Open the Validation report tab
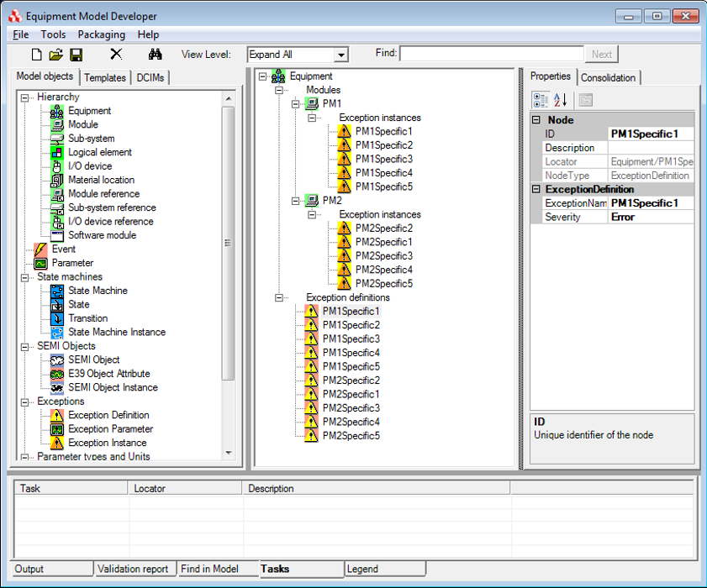Screen dimensions: 707x588 pos(133,569)
